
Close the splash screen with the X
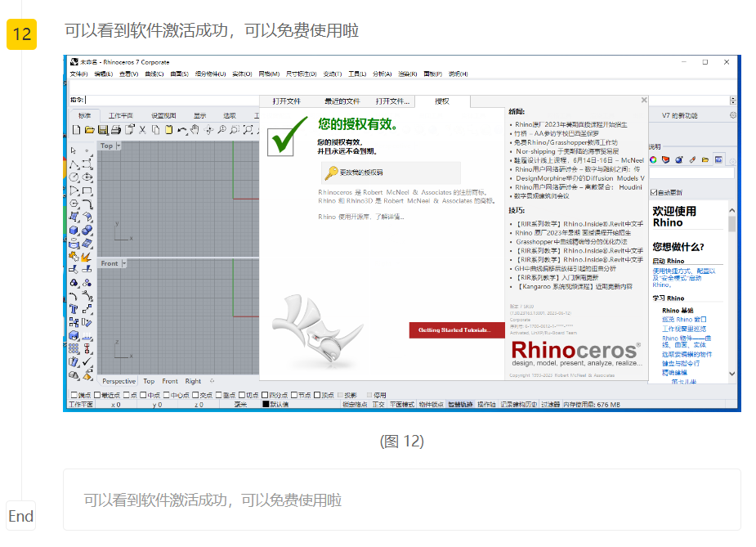click(644, 100)
